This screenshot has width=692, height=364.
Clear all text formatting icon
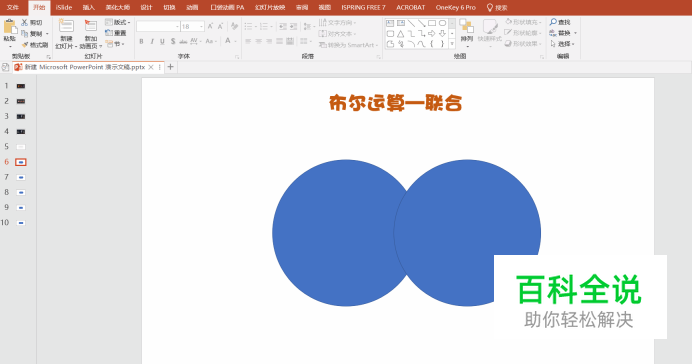(x=234, y=26)
